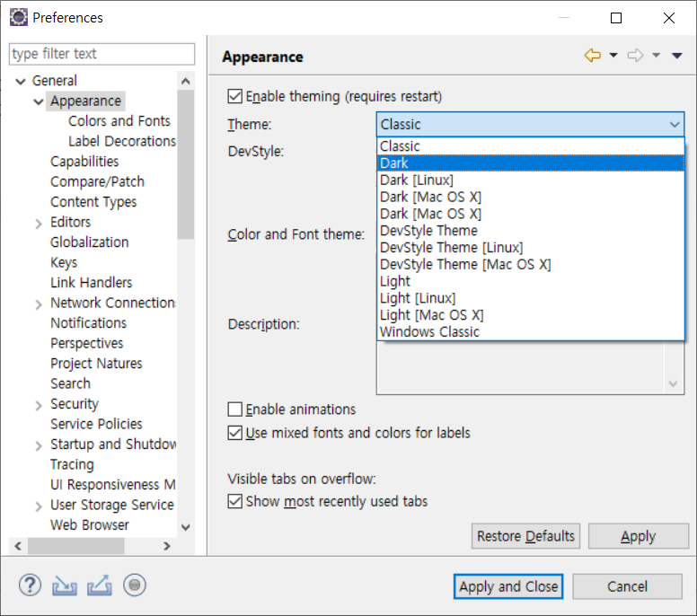Click the Export preferences icon
This screenshot has width=697, height=616.
click(x=99, y=585)
